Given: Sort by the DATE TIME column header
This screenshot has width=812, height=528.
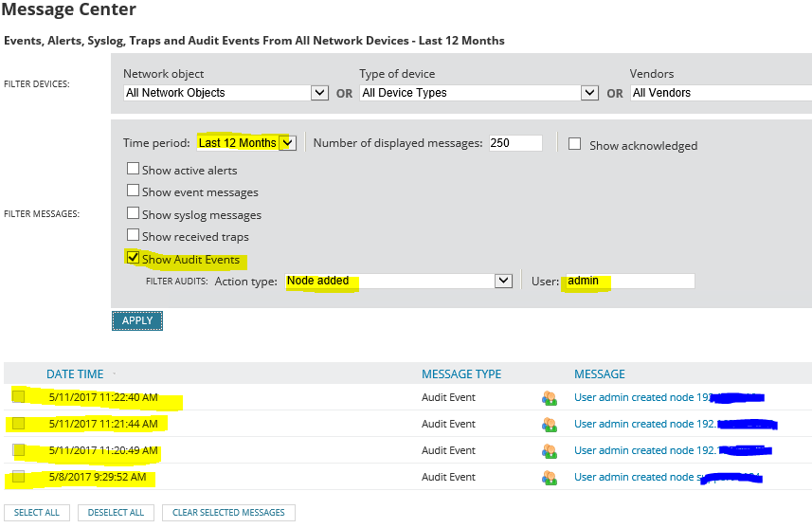Looking at the screenshot, I should coord(75,374).
